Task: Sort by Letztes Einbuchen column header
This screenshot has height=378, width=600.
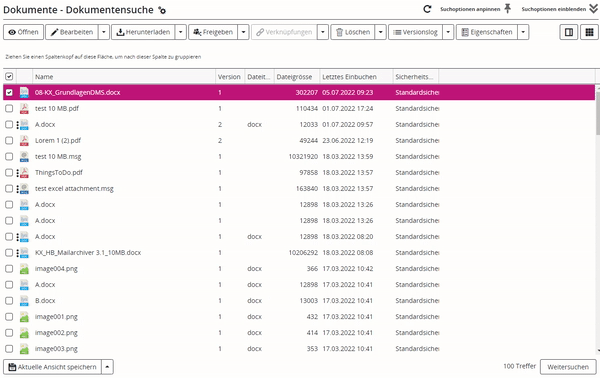Action: pyautogui.click(x=356, y=77)
